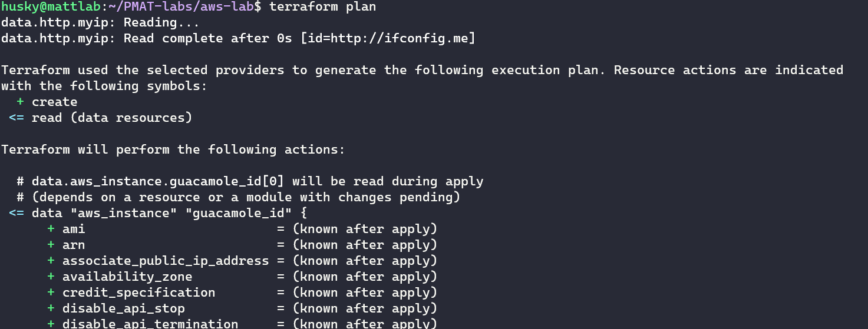Click the "data.http.myip: Reading..." line

coord(100,22)
